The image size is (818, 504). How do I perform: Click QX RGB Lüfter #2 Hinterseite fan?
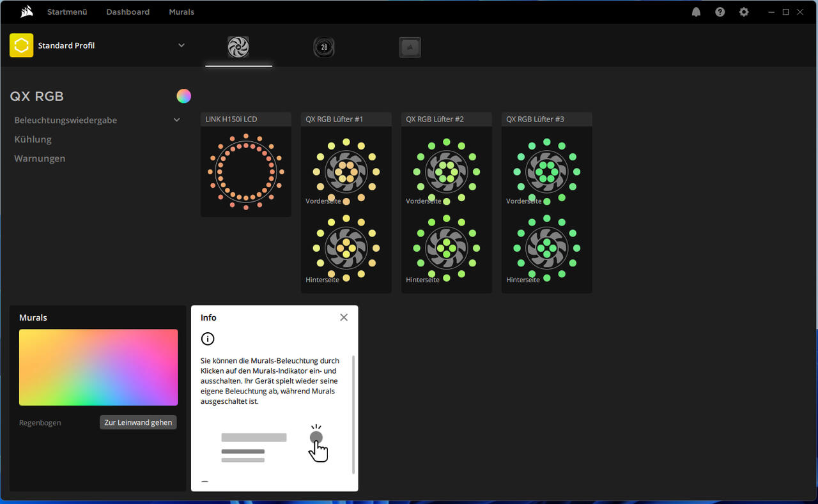(x=447, y=248)
